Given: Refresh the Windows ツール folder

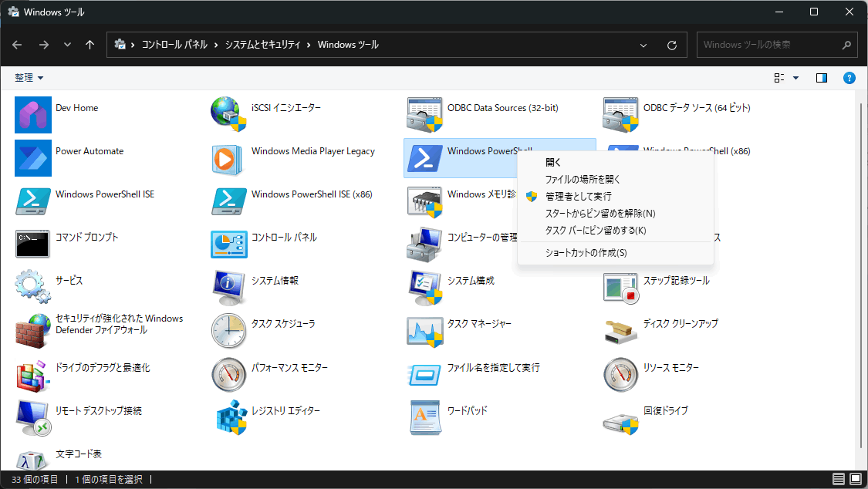Looking at the screenshot, I should point(672,46).
